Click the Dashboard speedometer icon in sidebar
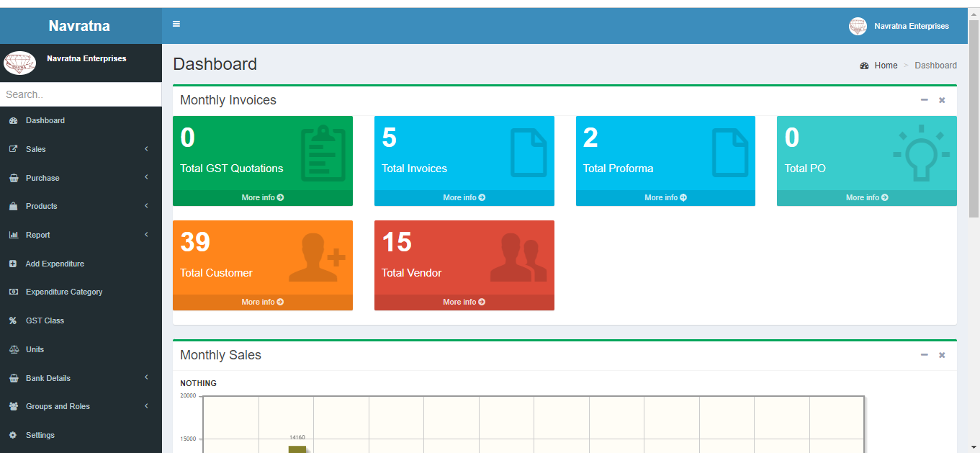Screen dimensions: 980x453 coord(13,121)
